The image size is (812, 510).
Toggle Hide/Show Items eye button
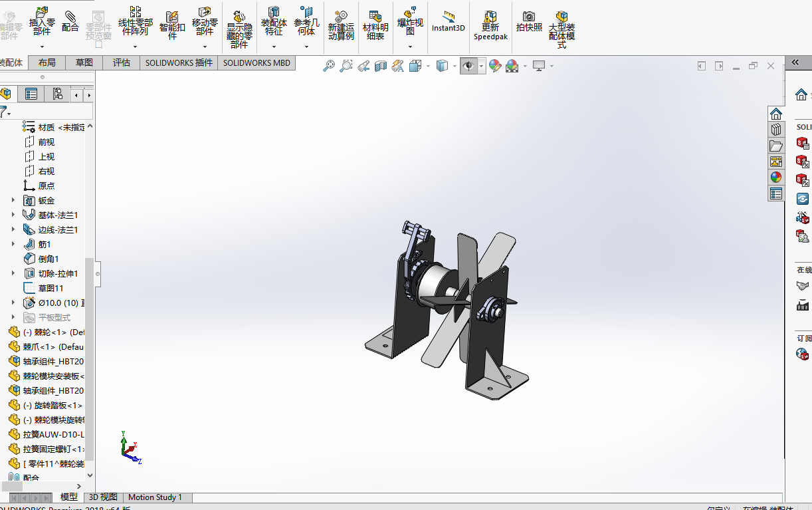pyautogui.click(x=469, y=66)
